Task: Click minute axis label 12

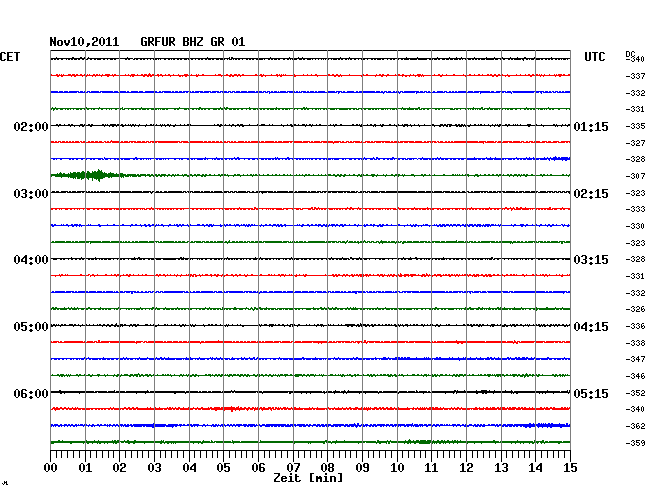Action: (x=466, y=468)
